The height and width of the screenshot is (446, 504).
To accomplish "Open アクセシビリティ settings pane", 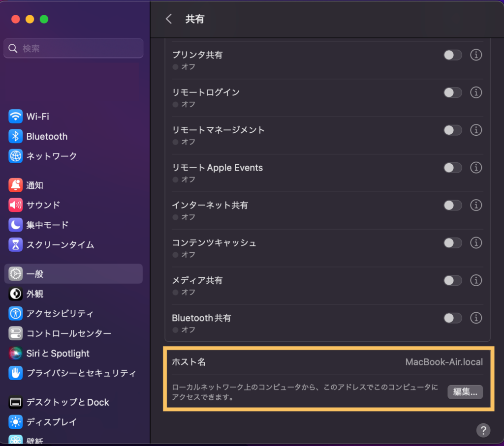I will click(73, 313).
